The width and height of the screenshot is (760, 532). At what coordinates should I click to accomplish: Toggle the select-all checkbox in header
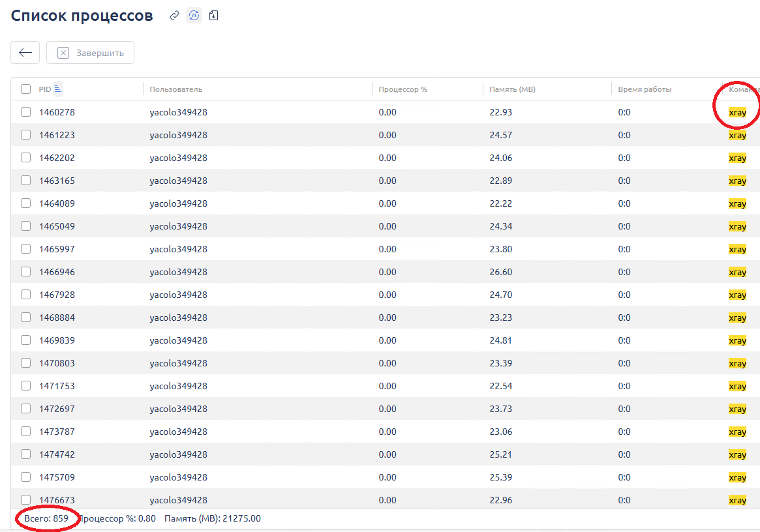click(25, 89)
